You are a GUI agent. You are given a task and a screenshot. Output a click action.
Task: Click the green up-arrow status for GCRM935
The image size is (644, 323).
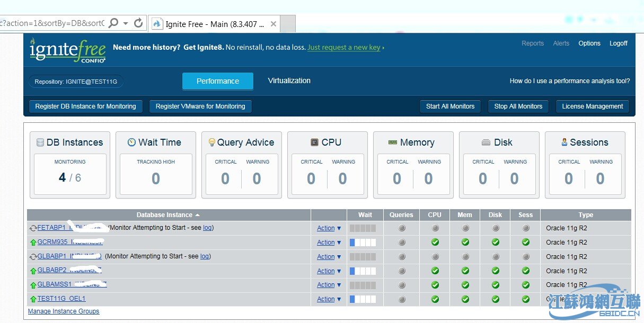(33, 243)
